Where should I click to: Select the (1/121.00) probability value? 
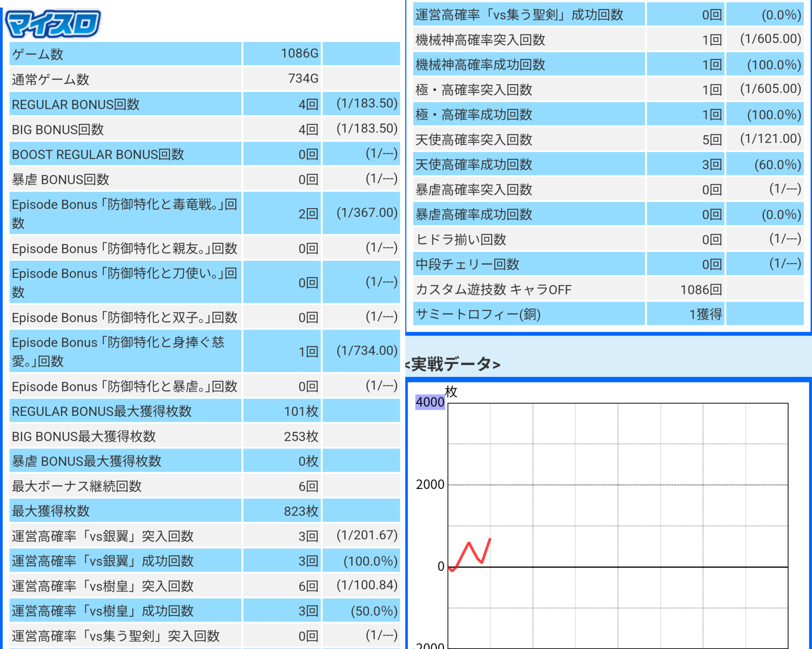tap(770, 139)
